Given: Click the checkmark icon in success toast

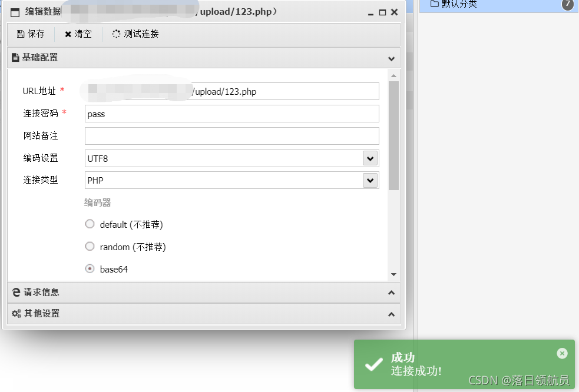Looking at the screenshot, I should click(x=374, y=364).
